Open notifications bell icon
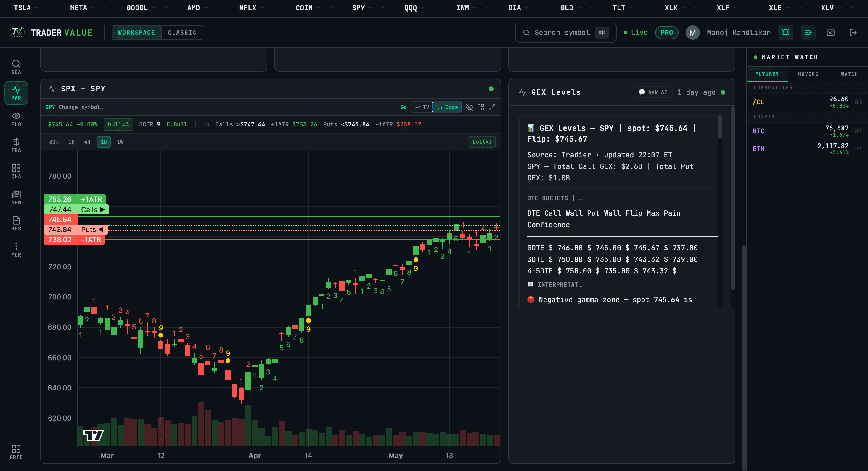 [x=785, y=33]
